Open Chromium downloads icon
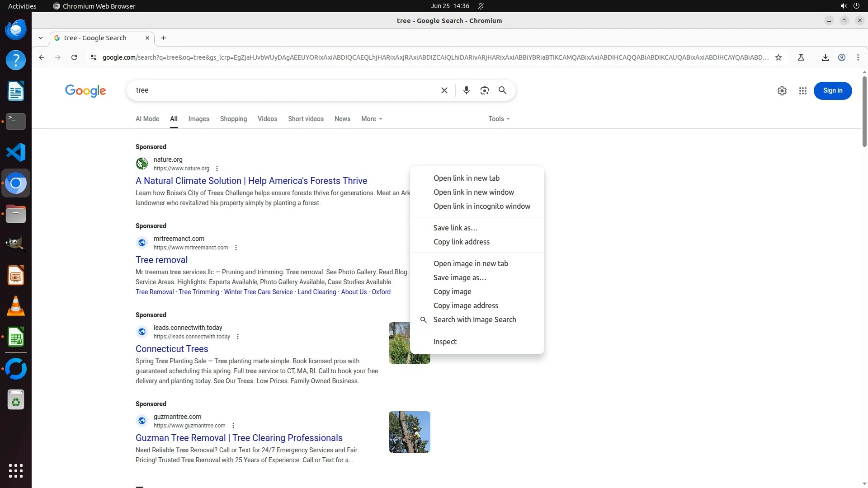 (x=825, y=57)
